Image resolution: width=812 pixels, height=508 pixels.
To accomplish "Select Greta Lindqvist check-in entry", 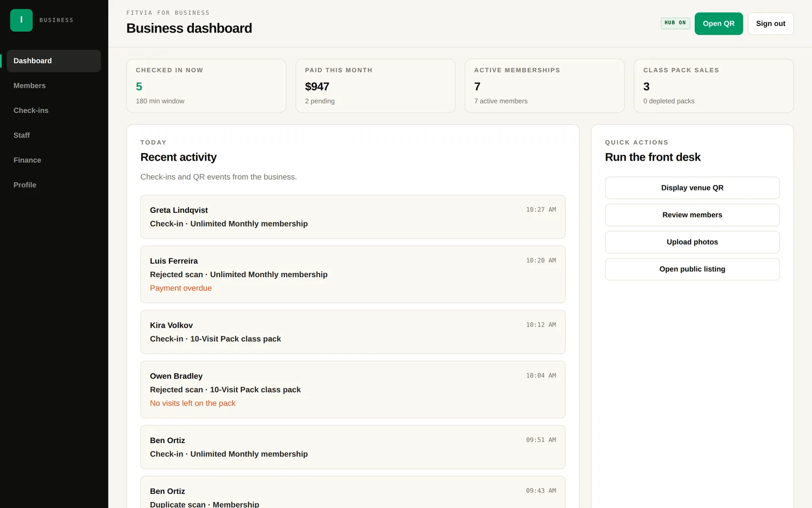I will (x=353, y=217).
